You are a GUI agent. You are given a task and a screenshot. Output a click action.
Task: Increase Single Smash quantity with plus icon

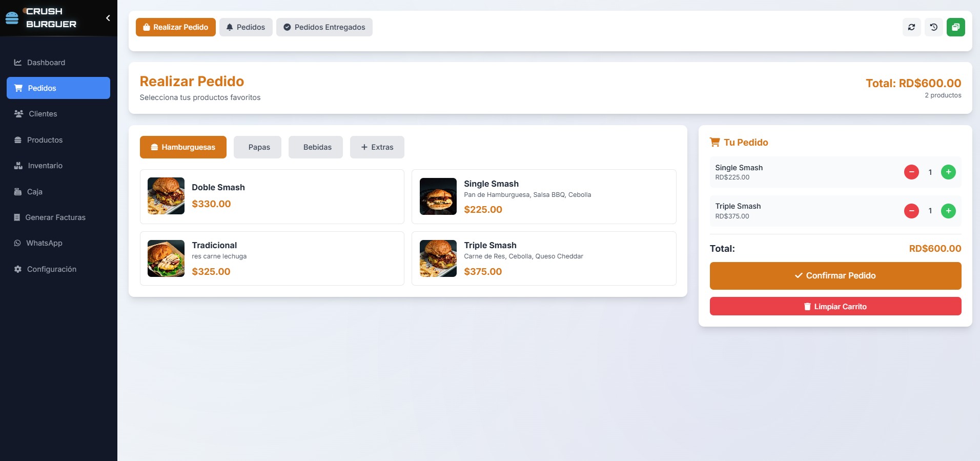pyautogui.click(x=948, y=172)
